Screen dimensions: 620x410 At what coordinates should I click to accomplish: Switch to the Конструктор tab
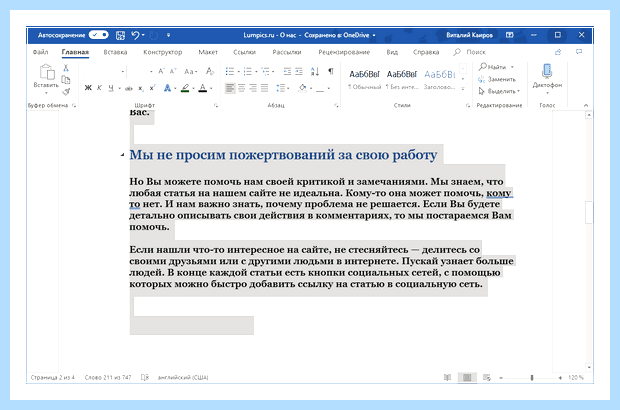163,52
